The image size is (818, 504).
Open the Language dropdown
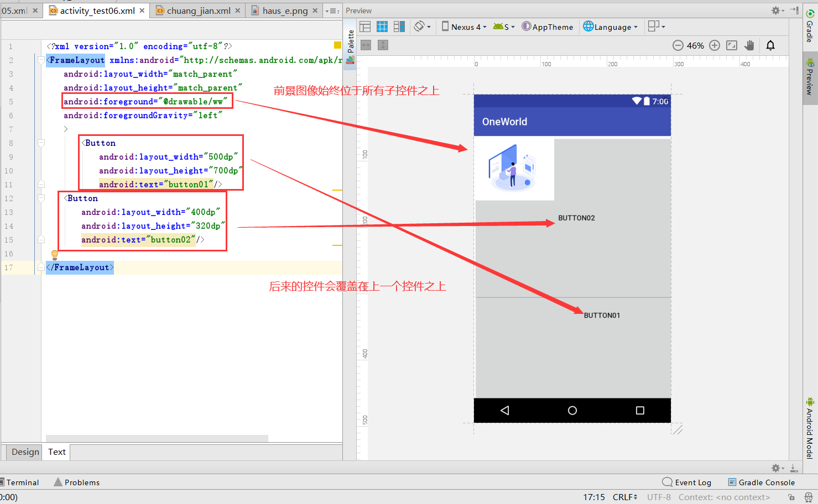(x=611, y=27)
